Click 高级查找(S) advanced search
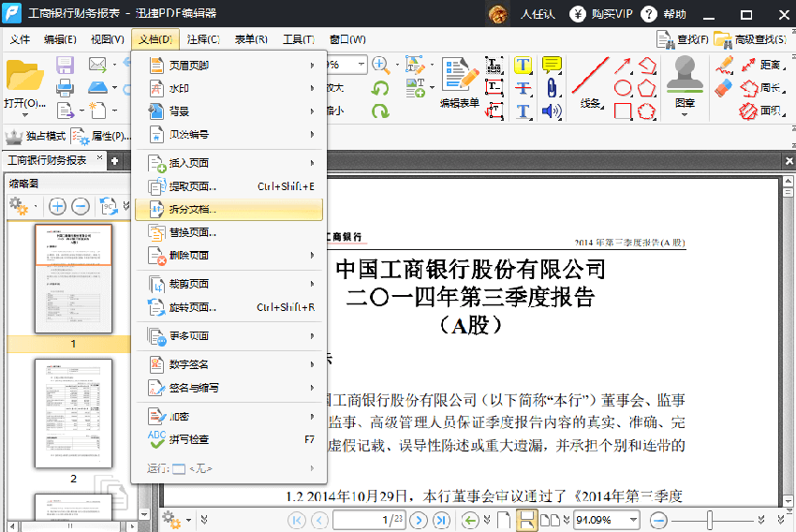This screenshot has height=532, width=796. click(750, 39)
